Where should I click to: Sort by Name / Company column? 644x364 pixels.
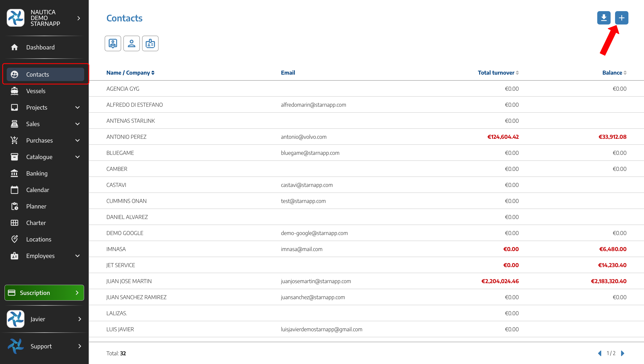[x=130, y=73]
